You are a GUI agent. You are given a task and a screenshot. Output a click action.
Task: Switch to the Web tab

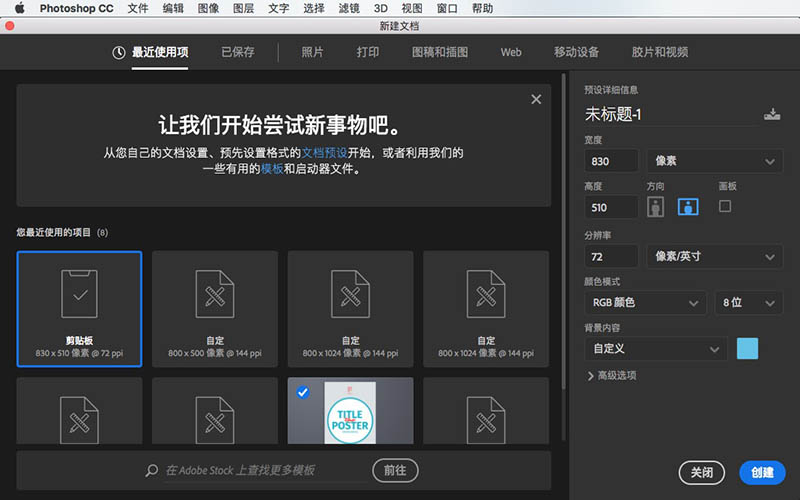point(511,52)
